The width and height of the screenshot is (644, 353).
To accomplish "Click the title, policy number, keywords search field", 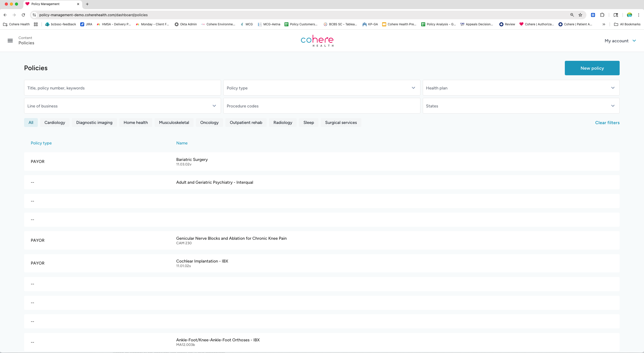I will (x=122, y=88).
